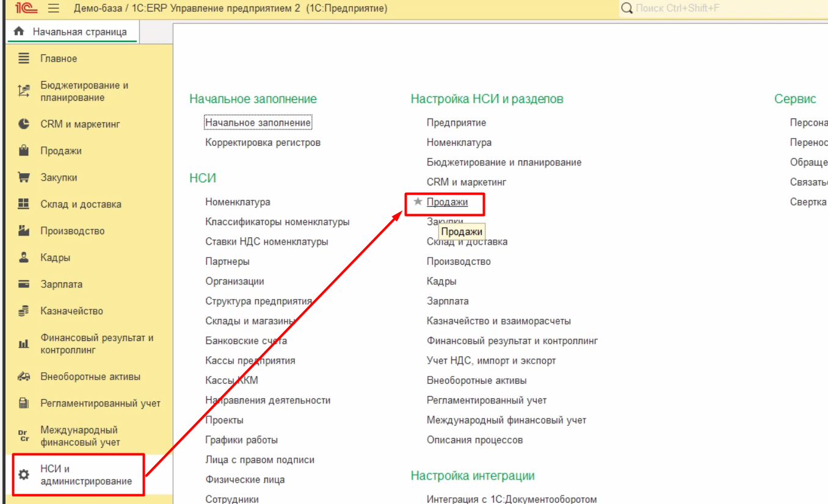The width and height of the screenshot is (828, 504).
Task: Open the Начальное заполнение link
Action: [258, 123]
